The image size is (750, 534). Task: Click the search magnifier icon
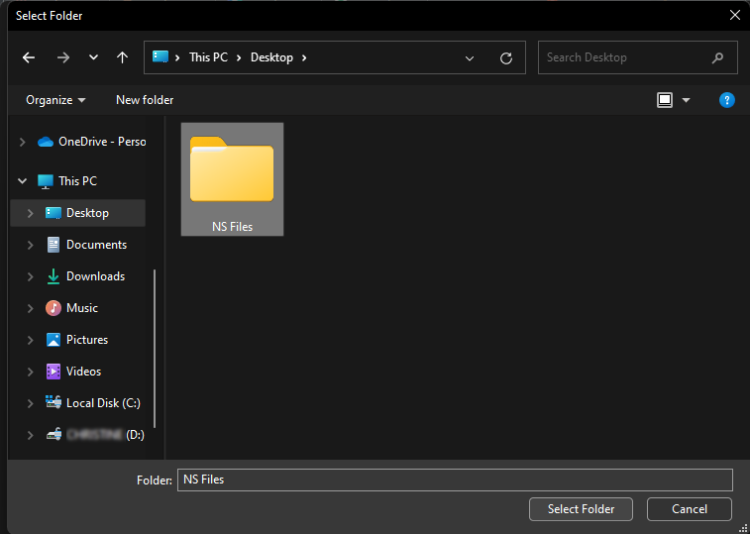point(717,58)
